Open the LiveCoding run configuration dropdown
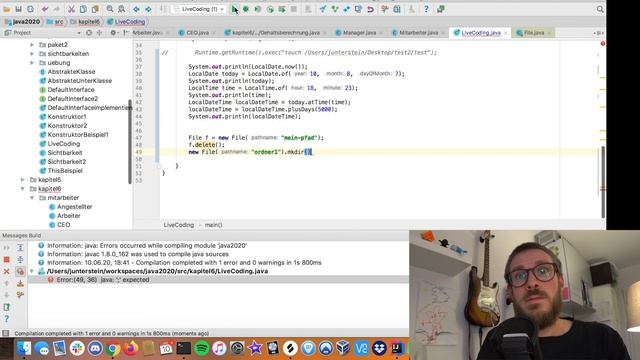 pos(199,9)
